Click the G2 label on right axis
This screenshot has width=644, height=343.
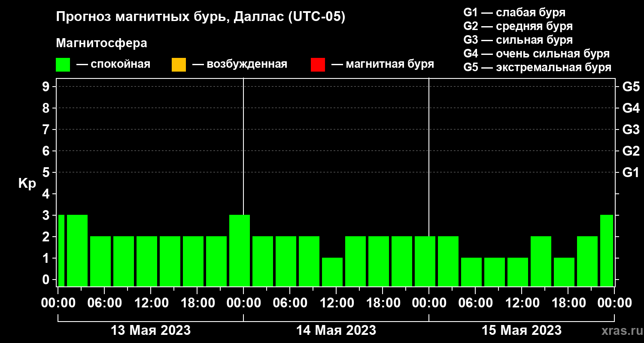click(x=631, y=151)
